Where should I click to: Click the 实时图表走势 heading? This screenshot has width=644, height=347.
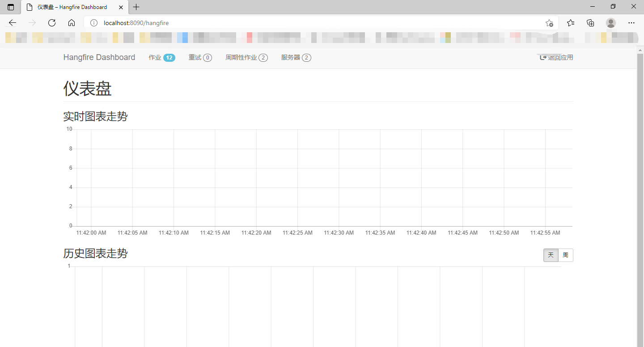[96, 116]
